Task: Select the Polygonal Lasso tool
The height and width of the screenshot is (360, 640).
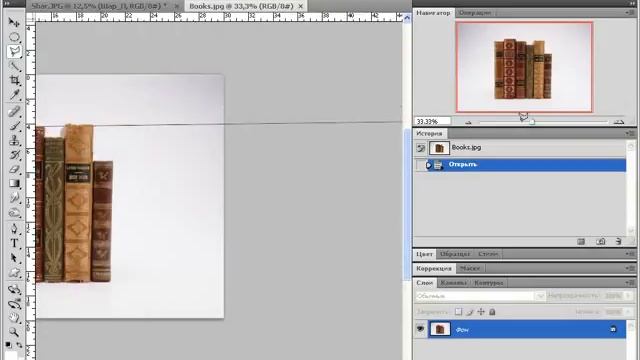Action: [x=14, y=52]
